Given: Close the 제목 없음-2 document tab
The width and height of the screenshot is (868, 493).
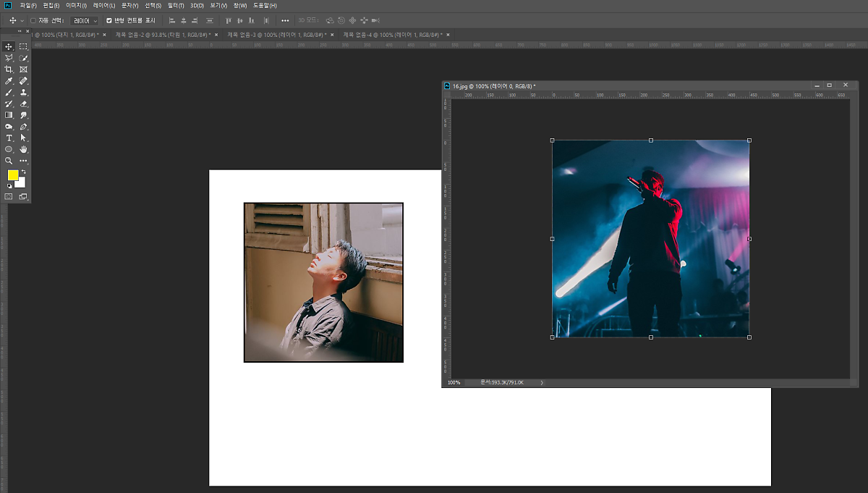Looking at the screenshot, I should pyautogui.click(x=216, y=34).
